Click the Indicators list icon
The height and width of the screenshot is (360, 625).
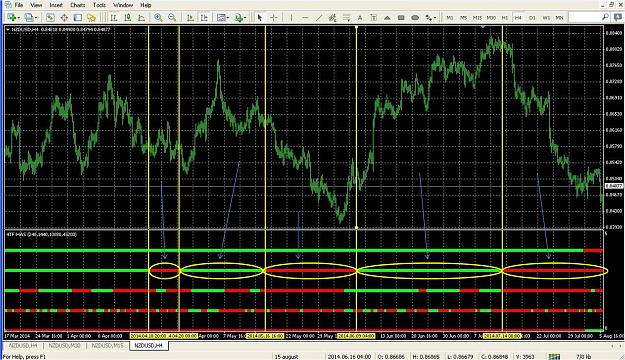coord(239,18)
